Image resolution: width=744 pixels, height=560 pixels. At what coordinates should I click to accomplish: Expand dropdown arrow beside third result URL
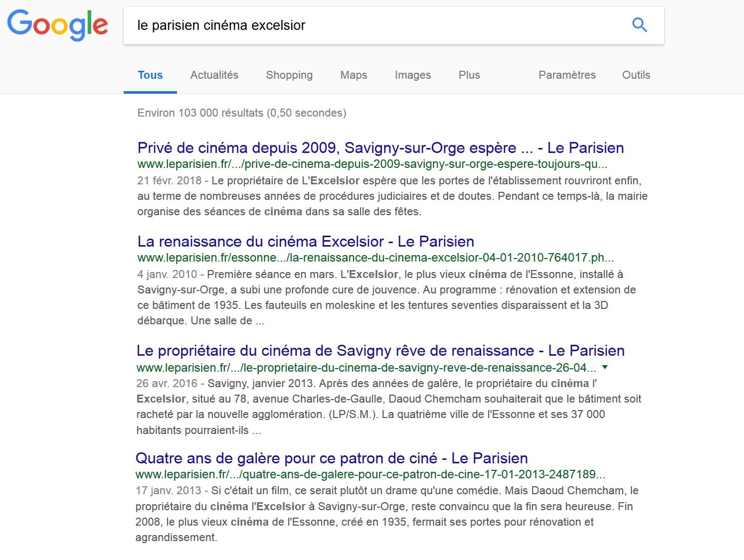coord(605,367)
